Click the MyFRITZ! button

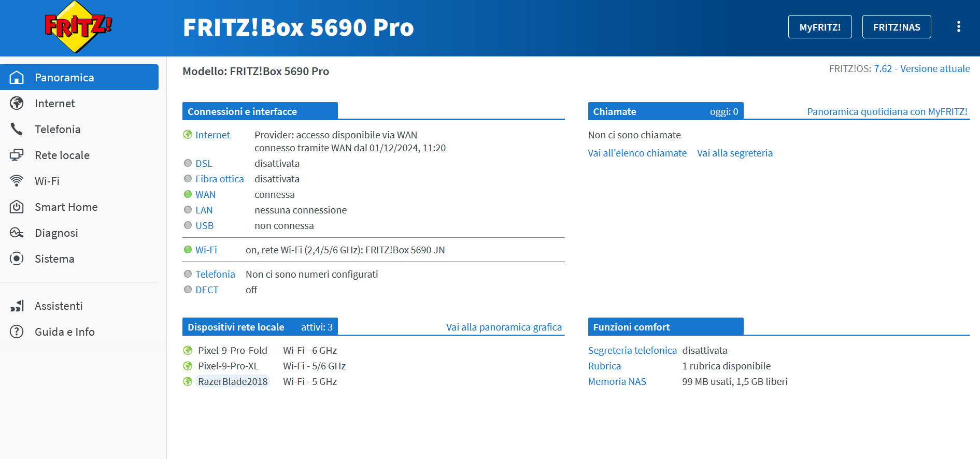click(820, 27)
